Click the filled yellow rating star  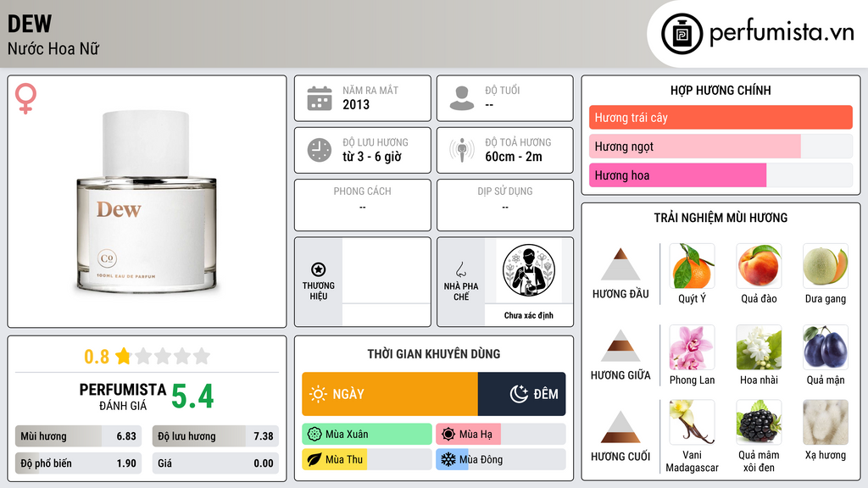[124, 356]
